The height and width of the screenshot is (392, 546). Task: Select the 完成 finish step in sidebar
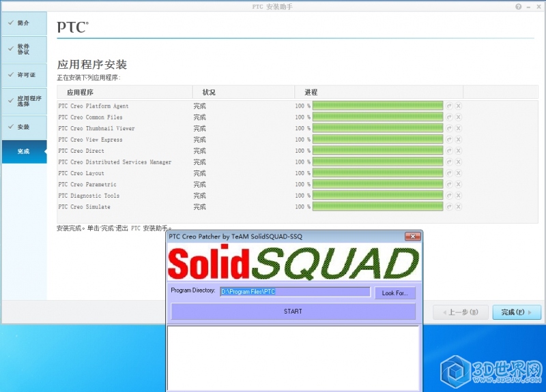25,151
